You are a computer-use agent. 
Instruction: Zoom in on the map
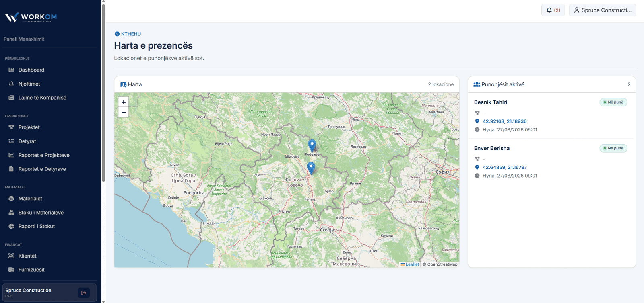coord(124,102)
